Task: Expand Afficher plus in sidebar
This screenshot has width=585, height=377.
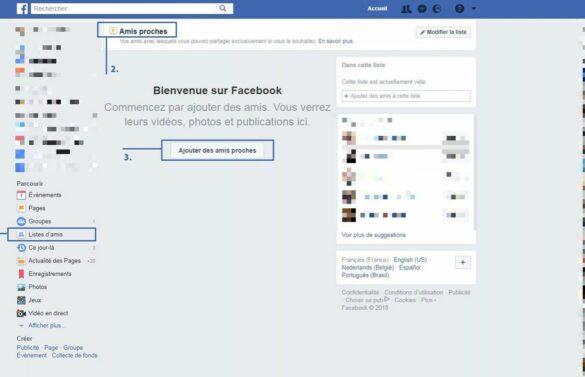Action: [47, 325]
